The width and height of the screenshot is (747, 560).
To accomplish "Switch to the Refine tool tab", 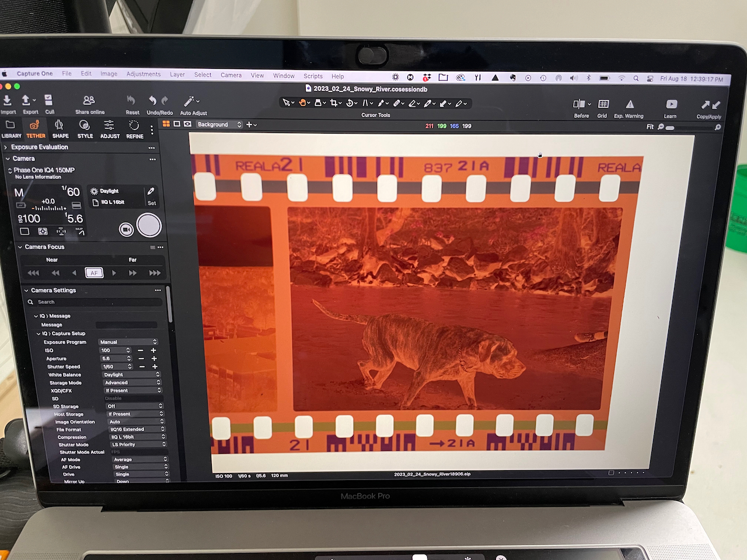I will tap(135, 130).
